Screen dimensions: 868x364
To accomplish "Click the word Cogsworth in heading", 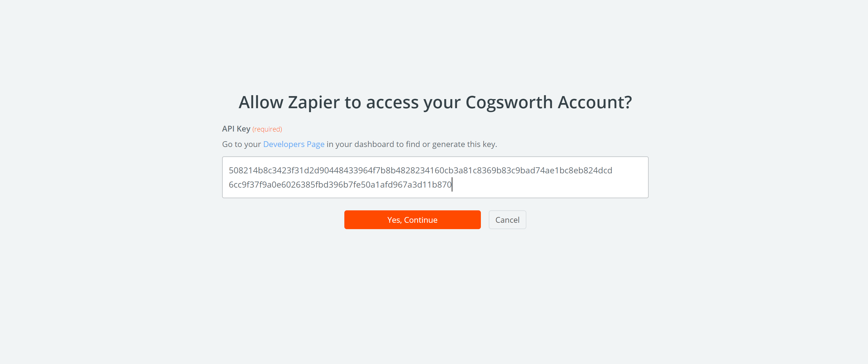I will tap(509, 102).
